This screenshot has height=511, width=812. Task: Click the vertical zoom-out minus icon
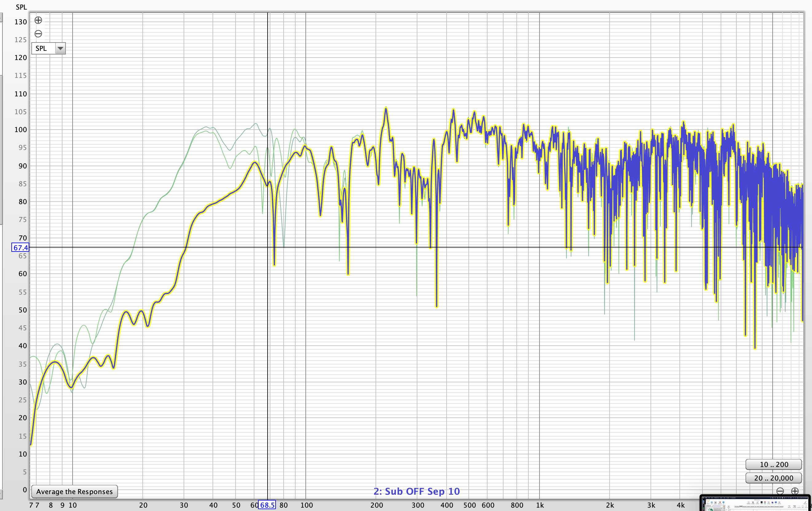(x=38, y=34)
